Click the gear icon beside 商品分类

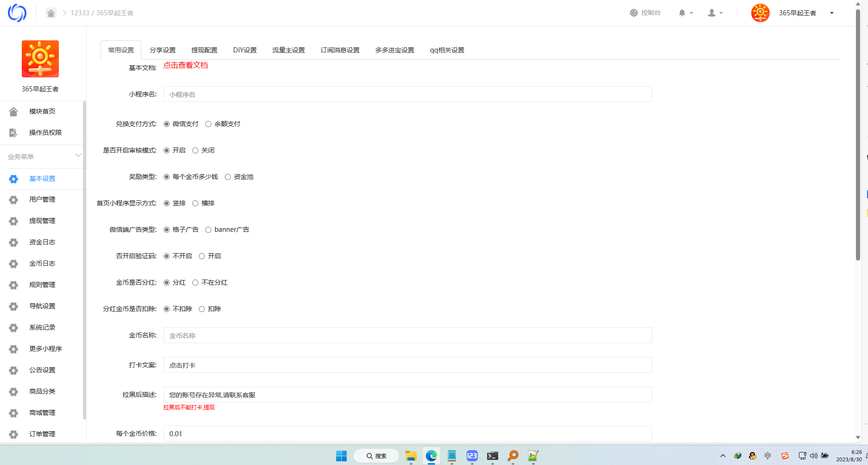13,392
